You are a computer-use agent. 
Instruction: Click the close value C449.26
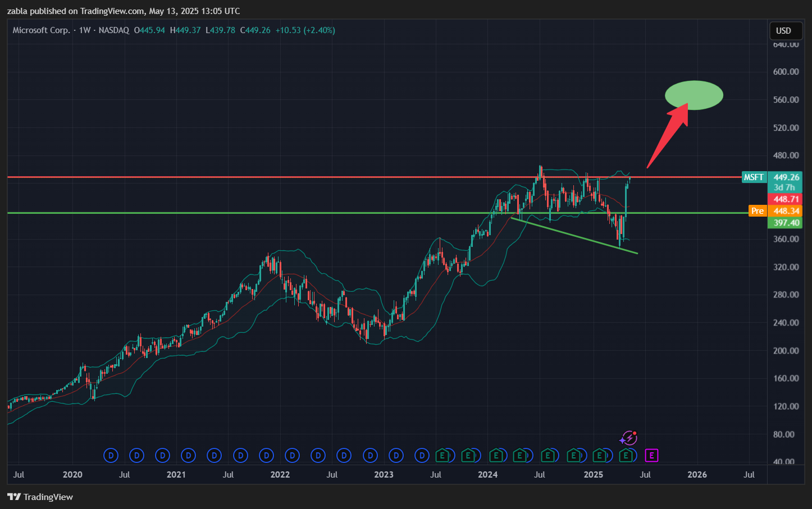[x=256, y=30]
